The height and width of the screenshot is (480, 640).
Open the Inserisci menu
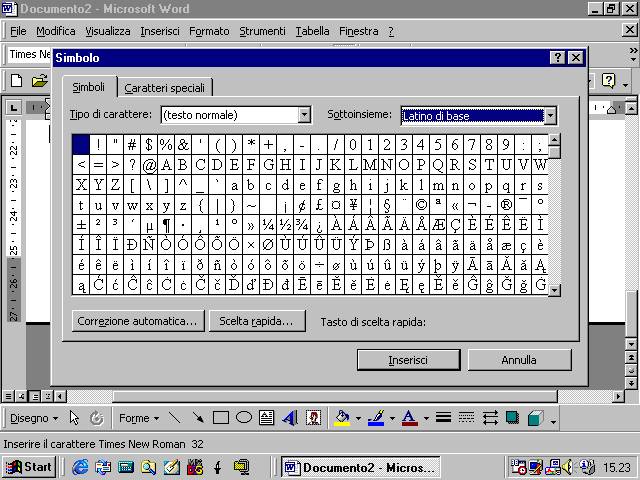(x=160, y=31)
